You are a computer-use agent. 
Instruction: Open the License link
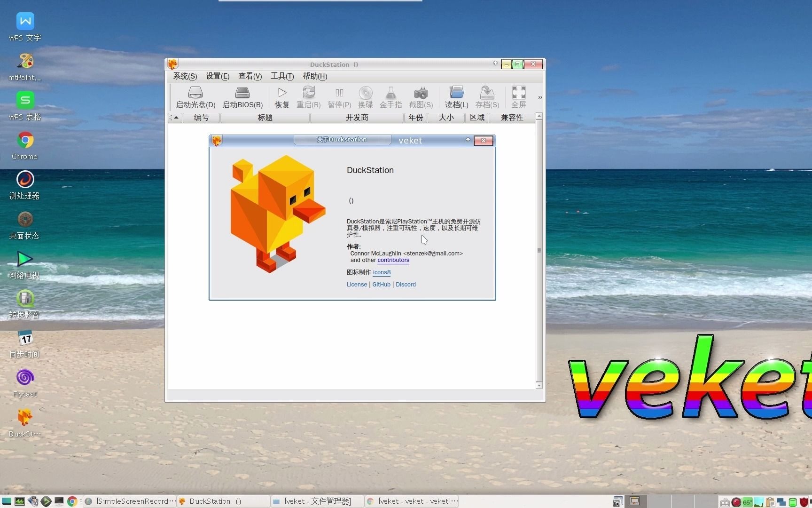click(357, 285)
